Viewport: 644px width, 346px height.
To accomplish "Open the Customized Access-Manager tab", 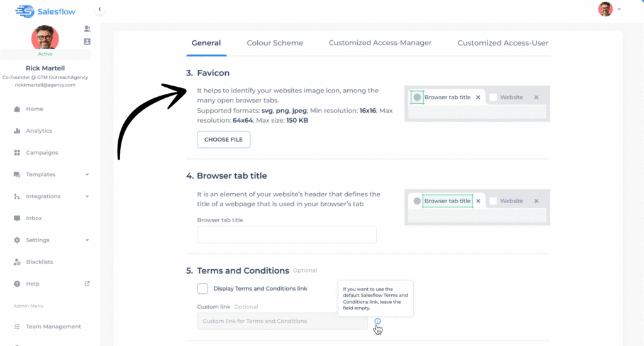I will (380, 43).
